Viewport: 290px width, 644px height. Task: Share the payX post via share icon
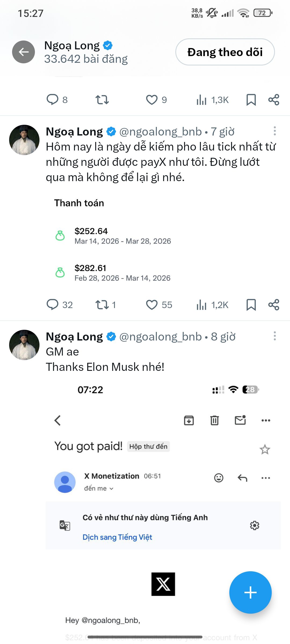(x=274, y=305)
